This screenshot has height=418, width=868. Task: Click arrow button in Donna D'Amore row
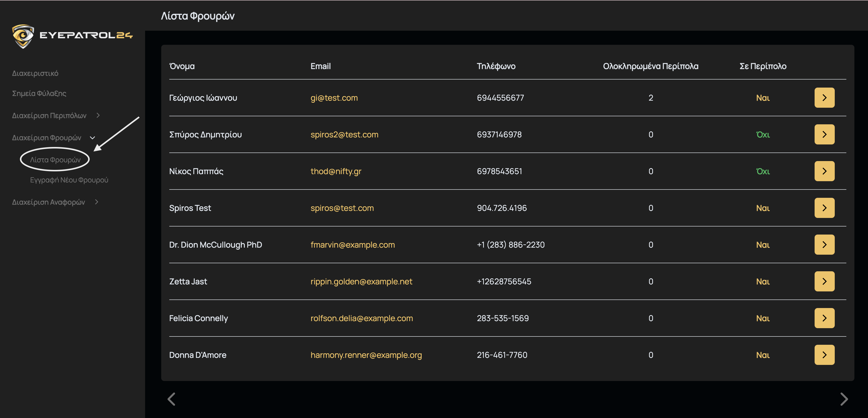point(824,354)
